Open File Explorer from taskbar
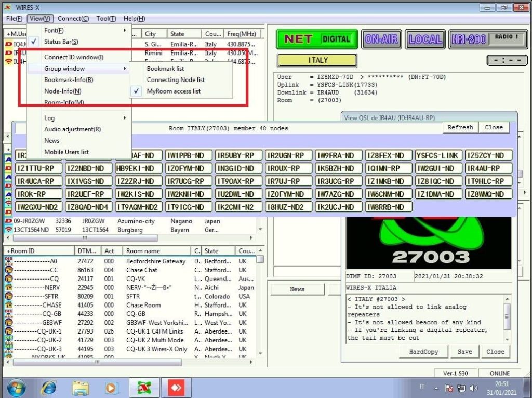Viewport: 532px width, 398px height. pyautogui.click(x=81, y=388)
